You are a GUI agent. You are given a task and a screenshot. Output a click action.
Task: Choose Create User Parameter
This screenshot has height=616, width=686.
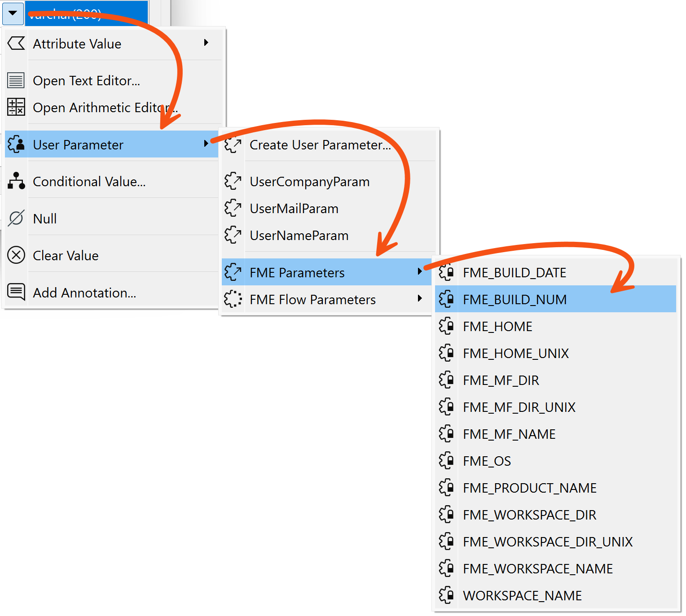(320, 145)
